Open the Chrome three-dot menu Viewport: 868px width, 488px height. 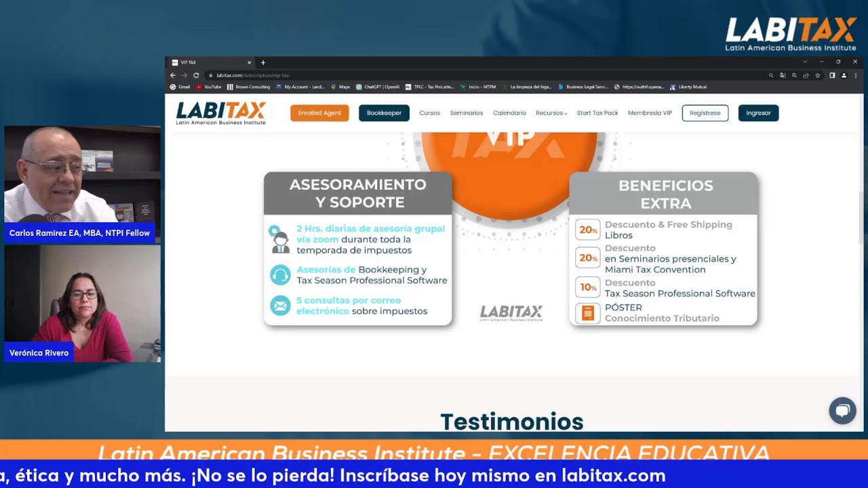(x=855, y=75)
